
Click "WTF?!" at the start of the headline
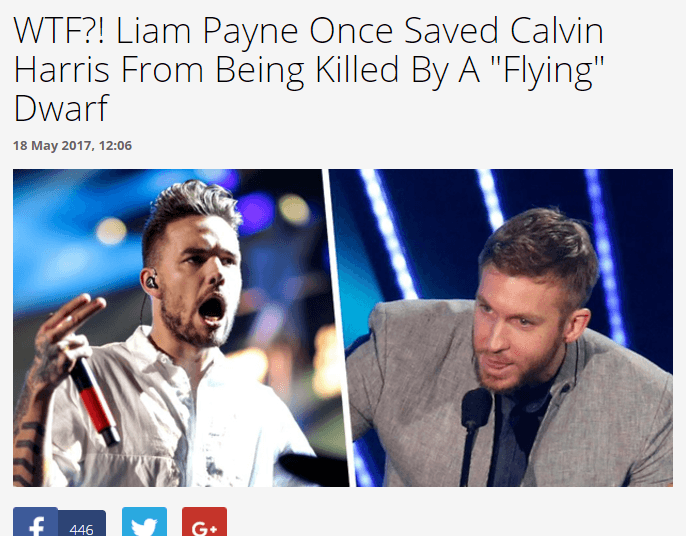(x=60, y=31)
